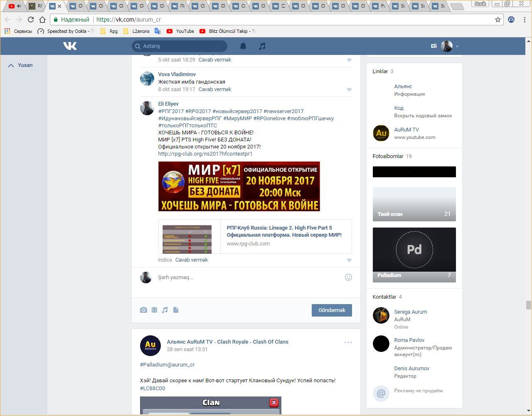Open the L2anons bookmarks folder
Screen dimensions: 532x416
tap(136, 31)
